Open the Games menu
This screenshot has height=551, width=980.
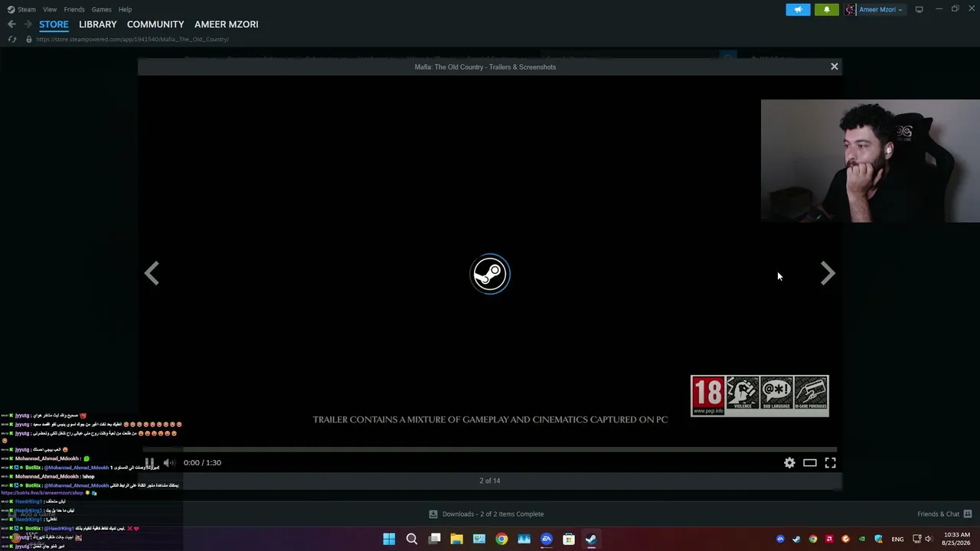click(x=102, y=9)
